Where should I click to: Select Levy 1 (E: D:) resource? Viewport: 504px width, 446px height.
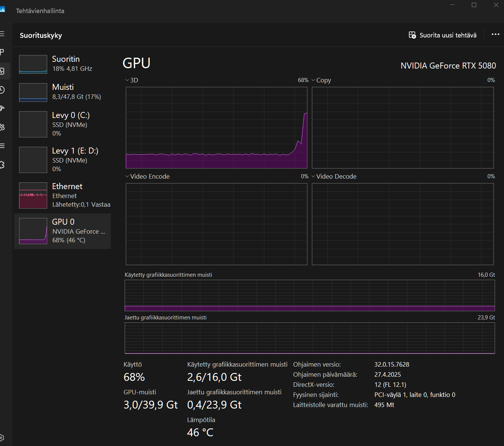point(63,160)
